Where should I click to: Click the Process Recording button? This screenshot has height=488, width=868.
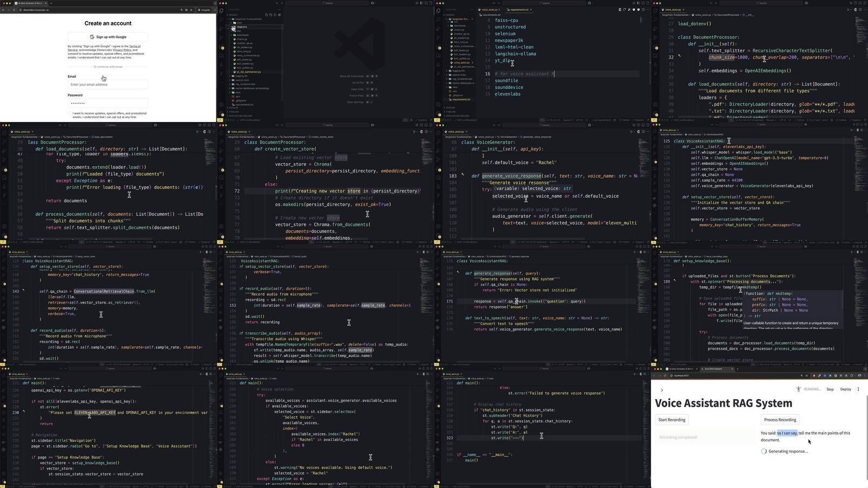tap(780, 420)
